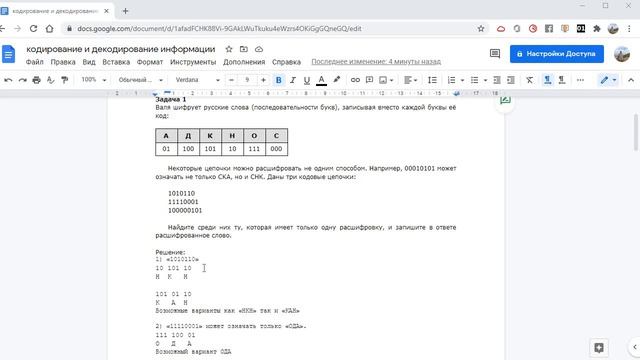
Task: Open the Правка menu
Action: point(63,62)
